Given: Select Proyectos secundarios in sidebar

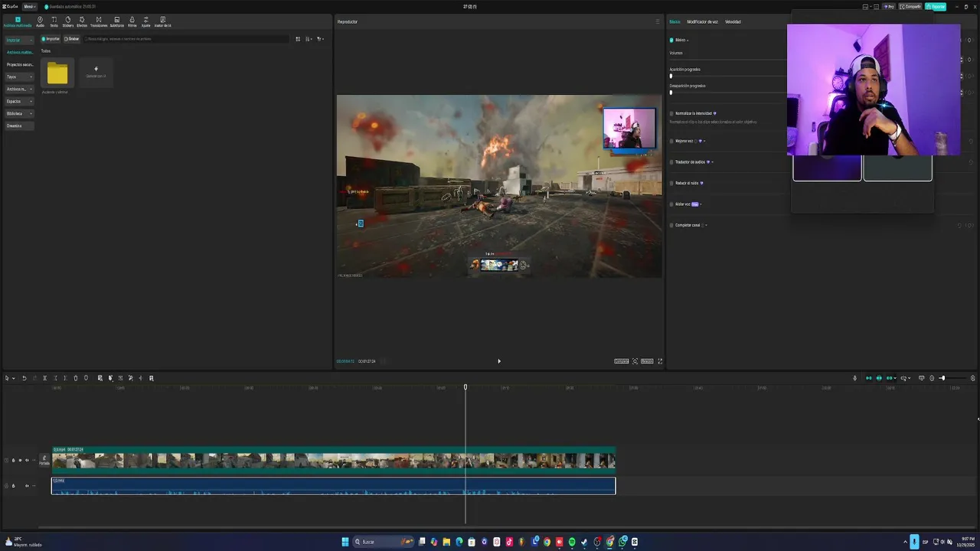Looking at the screenshot, I should point(19,64).
